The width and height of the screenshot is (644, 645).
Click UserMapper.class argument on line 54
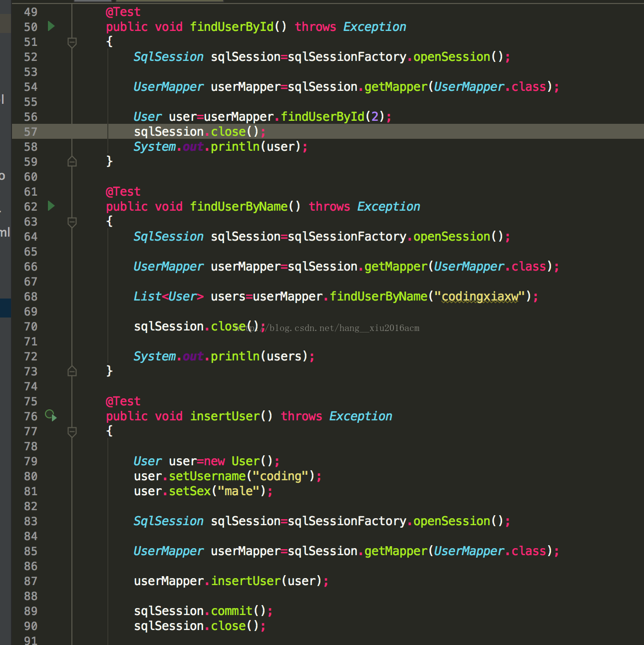click(490, 87)
